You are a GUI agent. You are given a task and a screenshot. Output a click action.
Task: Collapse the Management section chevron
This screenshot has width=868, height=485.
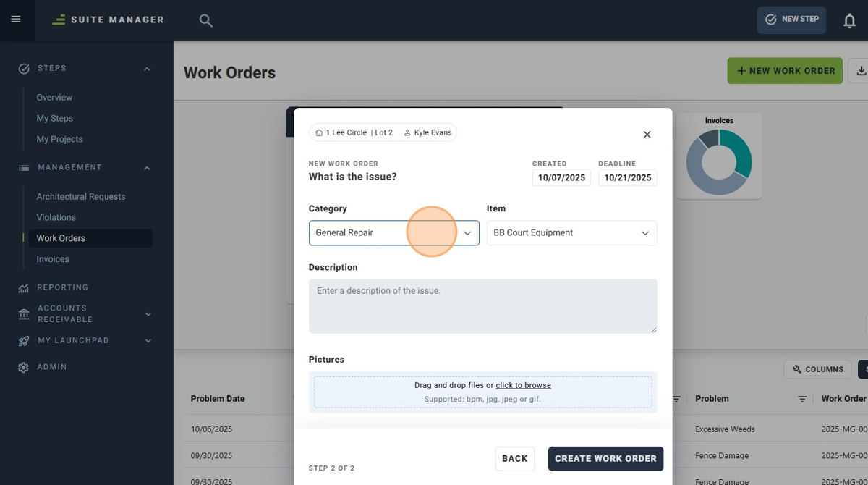(147, 168)
